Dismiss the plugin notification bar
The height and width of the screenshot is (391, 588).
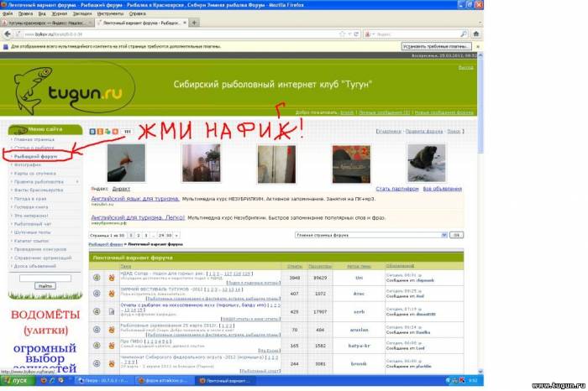[478, 46]
